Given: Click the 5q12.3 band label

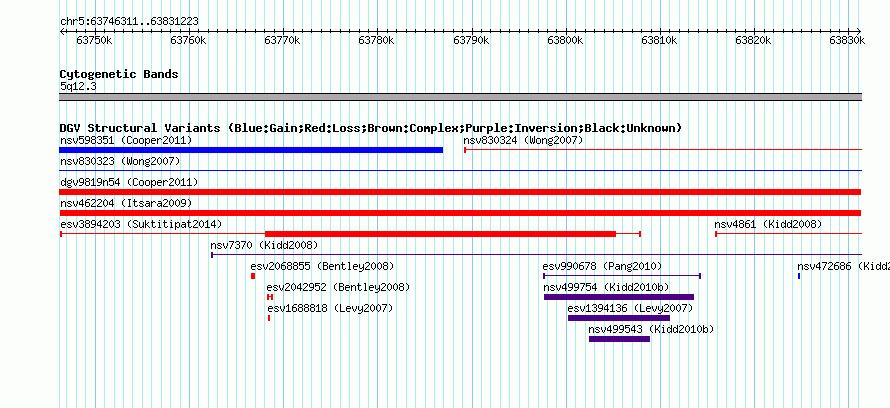Looking at the screenshot, I should click(x=79, y=86).
